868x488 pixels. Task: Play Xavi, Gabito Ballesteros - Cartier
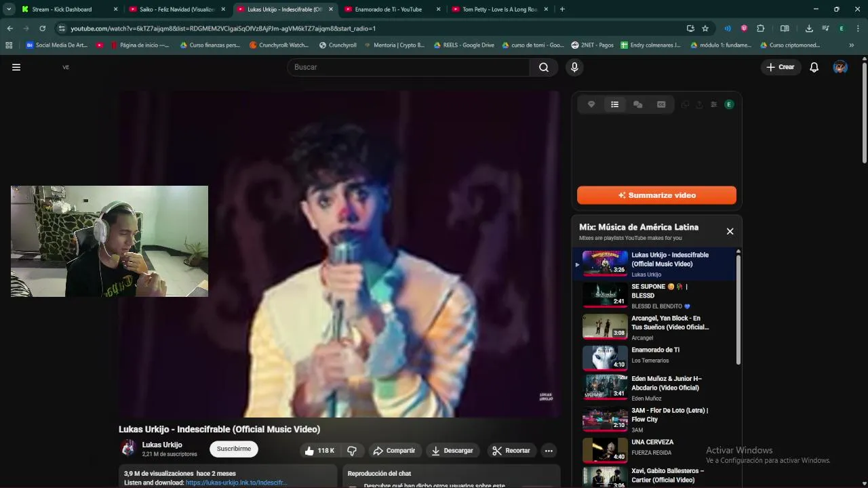point(655,477)
